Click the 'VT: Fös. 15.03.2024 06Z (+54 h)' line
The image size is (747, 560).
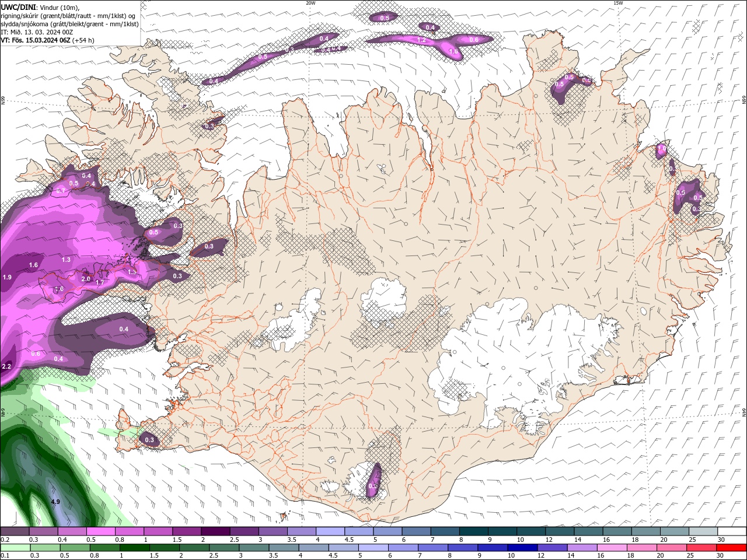click(x=47, y=40)
